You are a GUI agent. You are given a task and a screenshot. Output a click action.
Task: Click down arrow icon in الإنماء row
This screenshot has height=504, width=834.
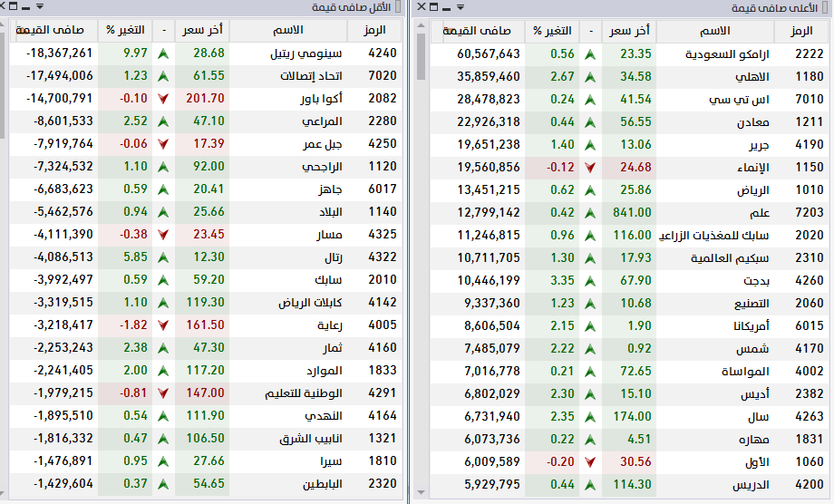point(590,168)
